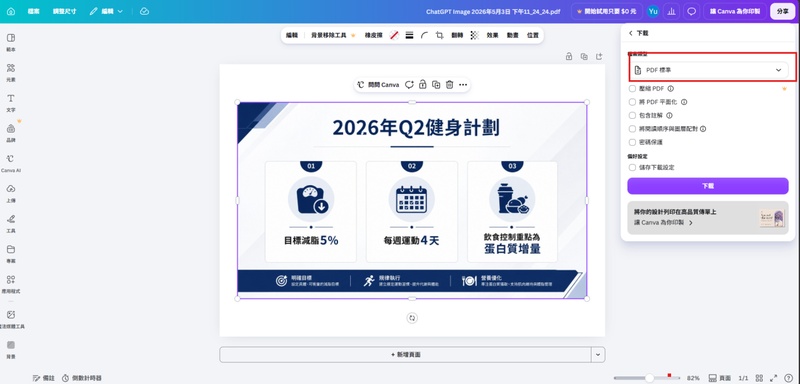Open the 倒數計時器 timer
The image size is (800, 384).
coord(82,378)
